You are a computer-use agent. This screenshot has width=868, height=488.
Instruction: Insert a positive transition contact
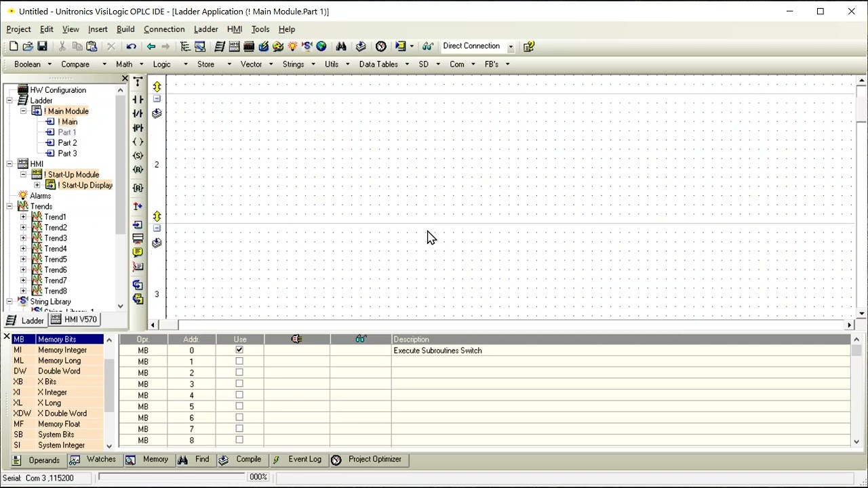(x=138, y=127)
